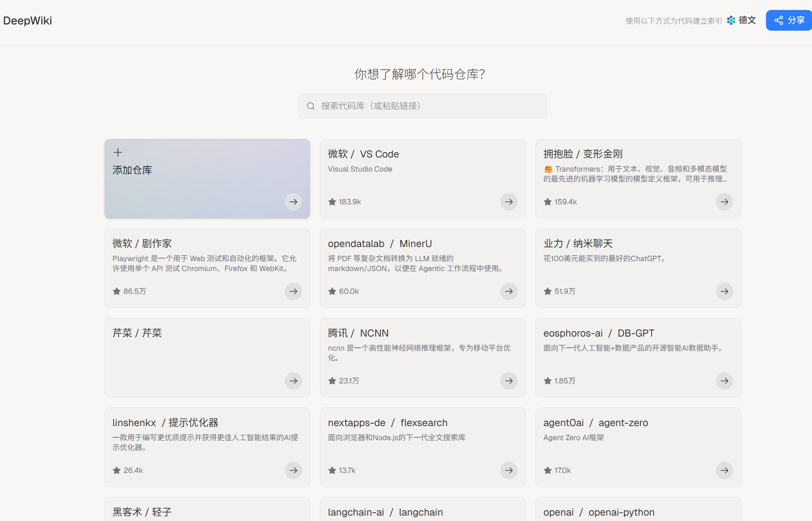Viewport: 812px width, 521px height.
Task: Click the 17.0k star count
Action: coord(563,470)
